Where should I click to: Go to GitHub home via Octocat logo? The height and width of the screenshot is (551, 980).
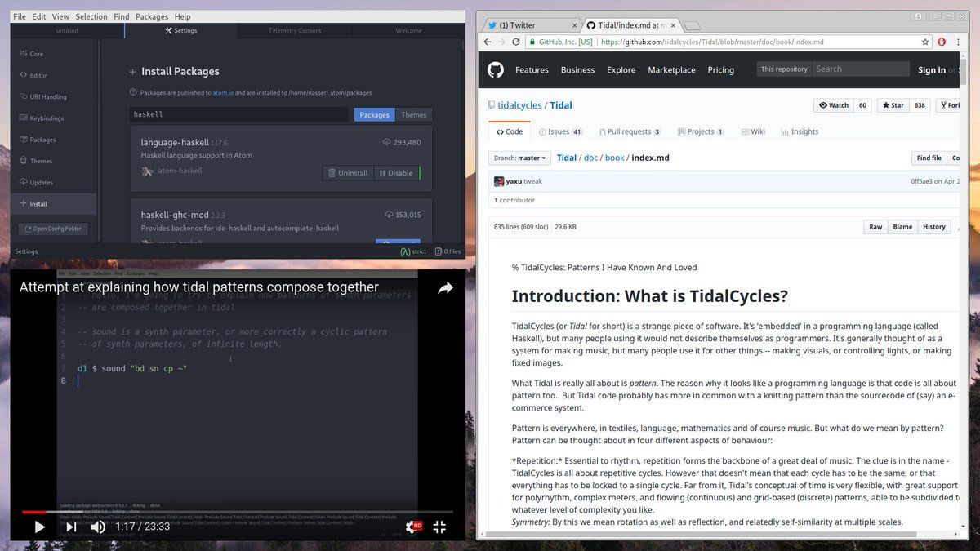click(496, 70)
